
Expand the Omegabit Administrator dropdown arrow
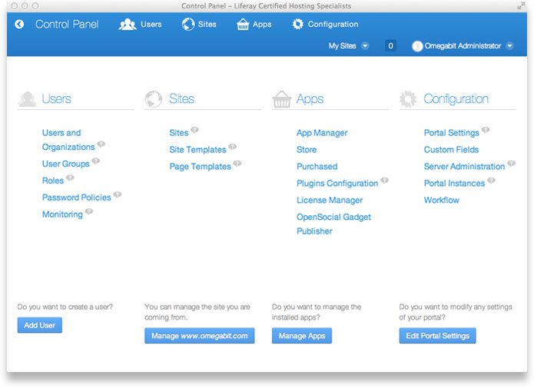coord(510,46)
